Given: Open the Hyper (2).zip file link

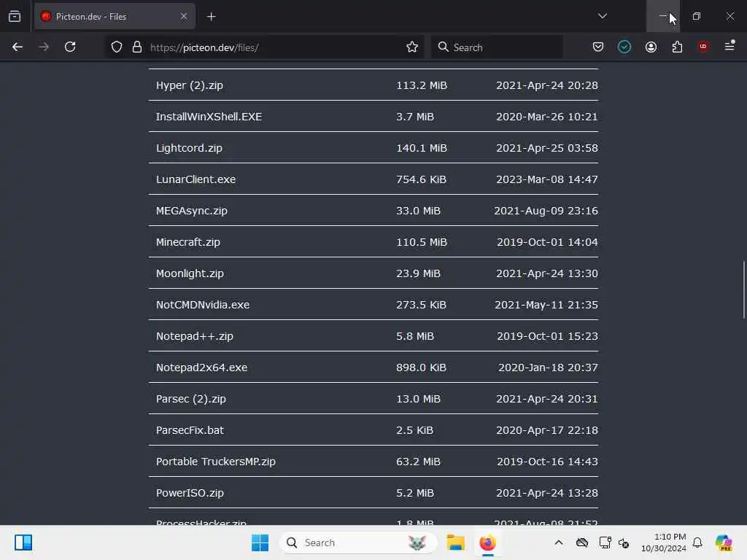Looking at the screenshot, I should [x=189, y=85].
